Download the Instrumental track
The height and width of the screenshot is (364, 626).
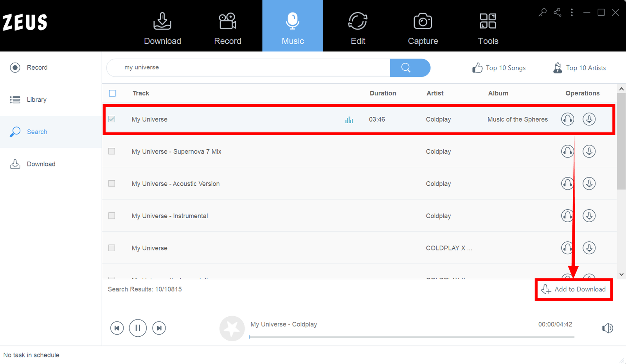coord(589,215)
